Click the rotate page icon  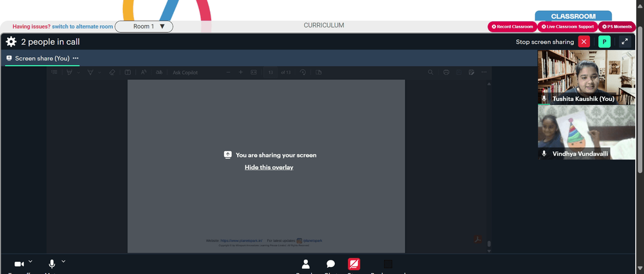click(303, 72)
